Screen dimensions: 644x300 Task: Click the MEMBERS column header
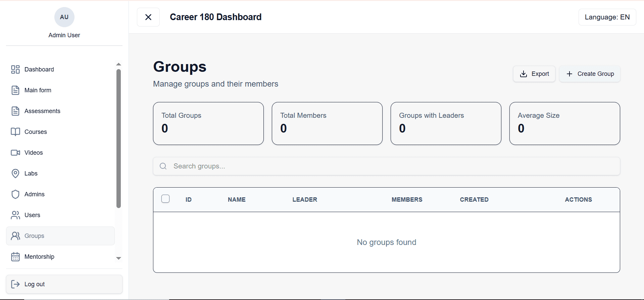pyautogui.click(x=407, y=200)
